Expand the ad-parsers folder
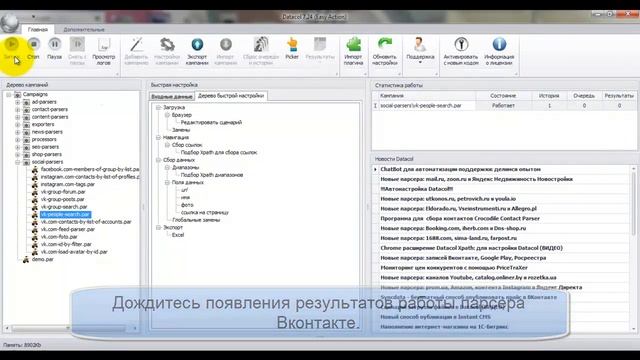 tap(18, 102)
